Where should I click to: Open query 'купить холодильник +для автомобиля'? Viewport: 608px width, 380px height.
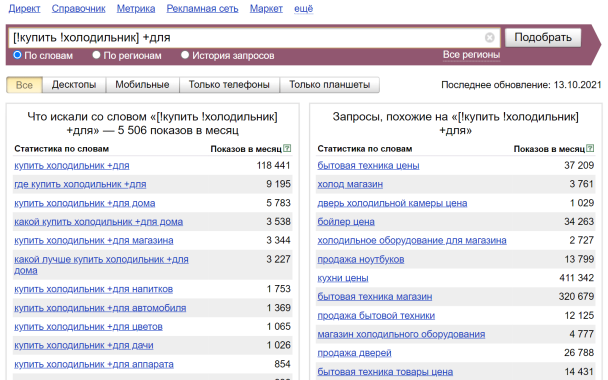(x=100, y=308)
